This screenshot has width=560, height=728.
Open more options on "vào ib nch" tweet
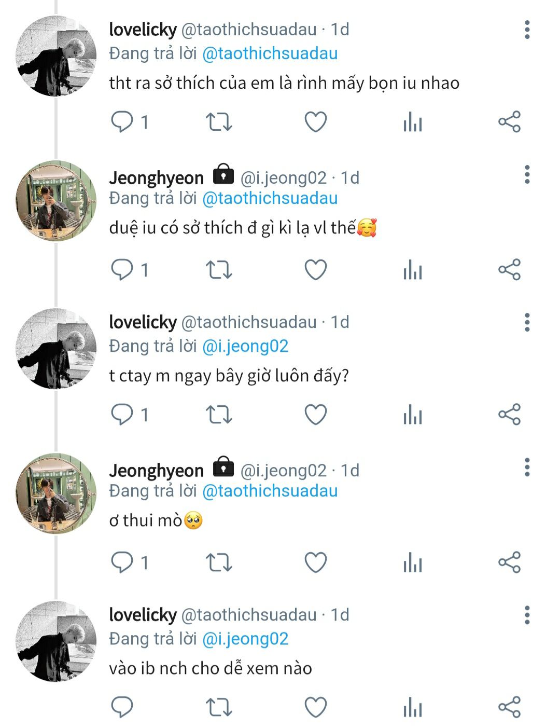(527, 615)
